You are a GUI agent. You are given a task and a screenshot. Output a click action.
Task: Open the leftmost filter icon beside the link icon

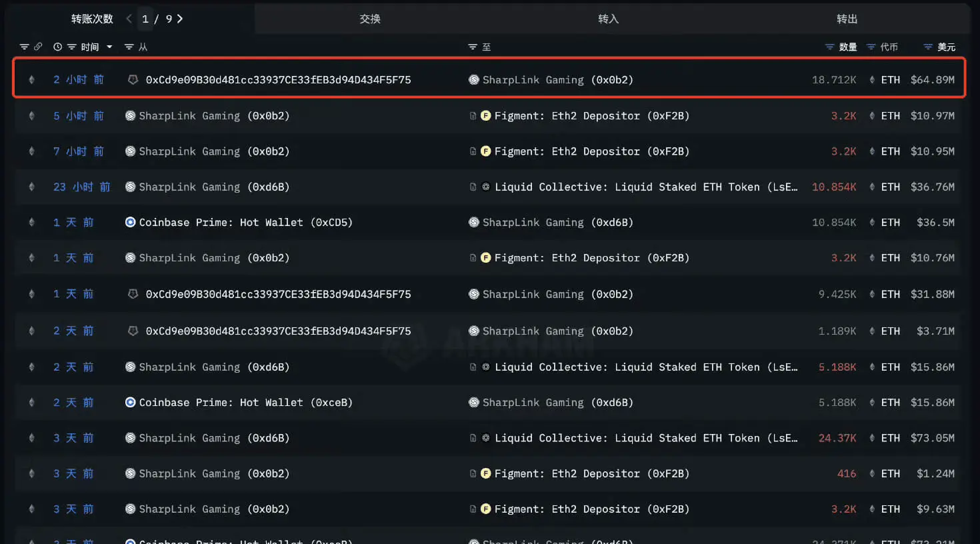pyautogui.click(x=24, y=47)
